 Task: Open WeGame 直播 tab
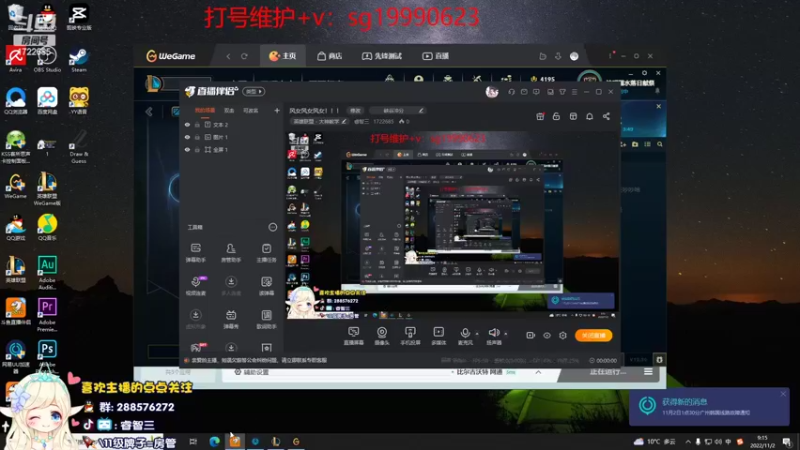[435, 56]
